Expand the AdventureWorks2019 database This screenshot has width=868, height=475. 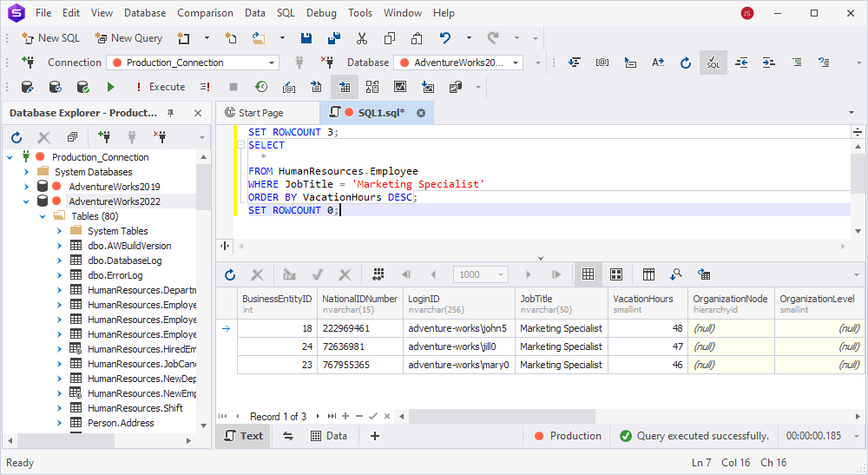click(x=27, y=187)
